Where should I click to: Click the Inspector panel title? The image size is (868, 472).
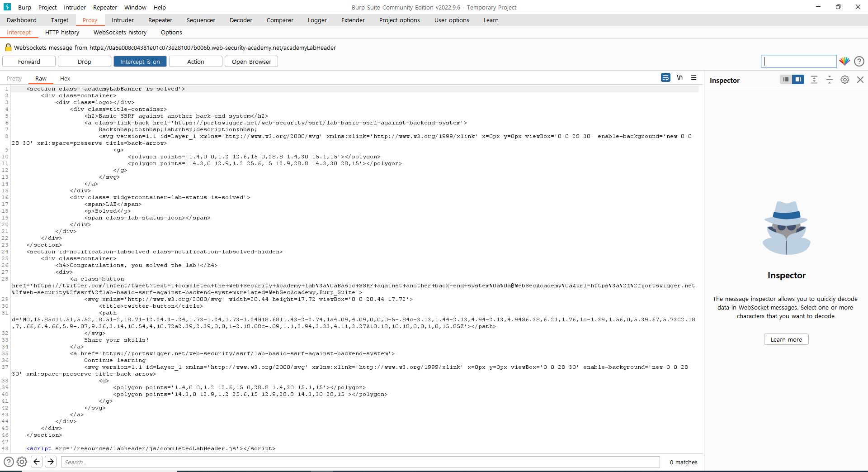(724, 80)
